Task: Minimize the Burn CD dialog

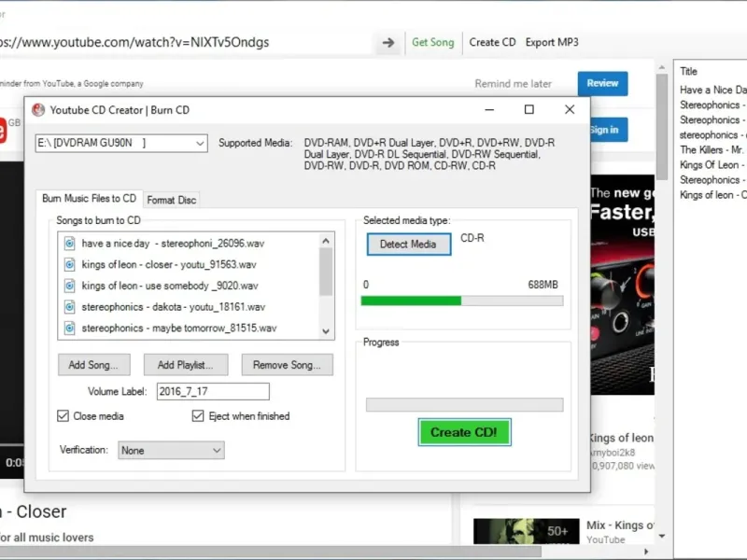Action: [489, 109]
